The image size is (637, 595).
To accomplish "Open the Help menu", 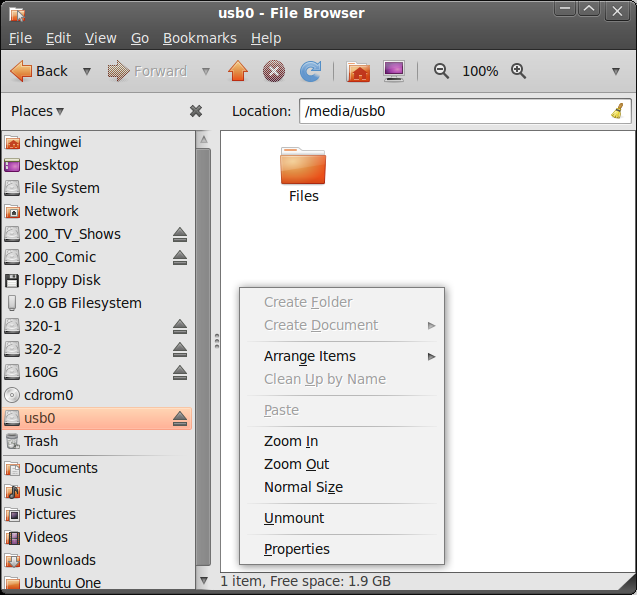I will click(266, 38).
